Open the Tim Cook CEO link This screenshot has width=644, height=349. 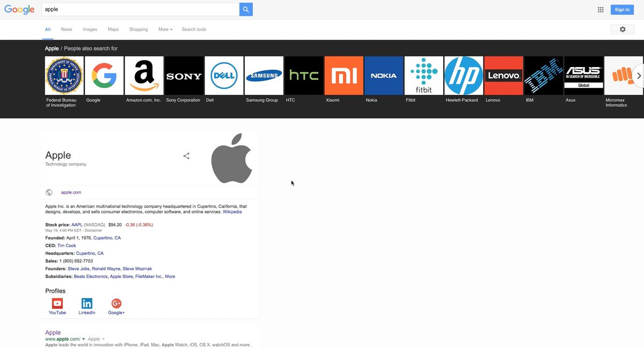(x=67, y=246)
